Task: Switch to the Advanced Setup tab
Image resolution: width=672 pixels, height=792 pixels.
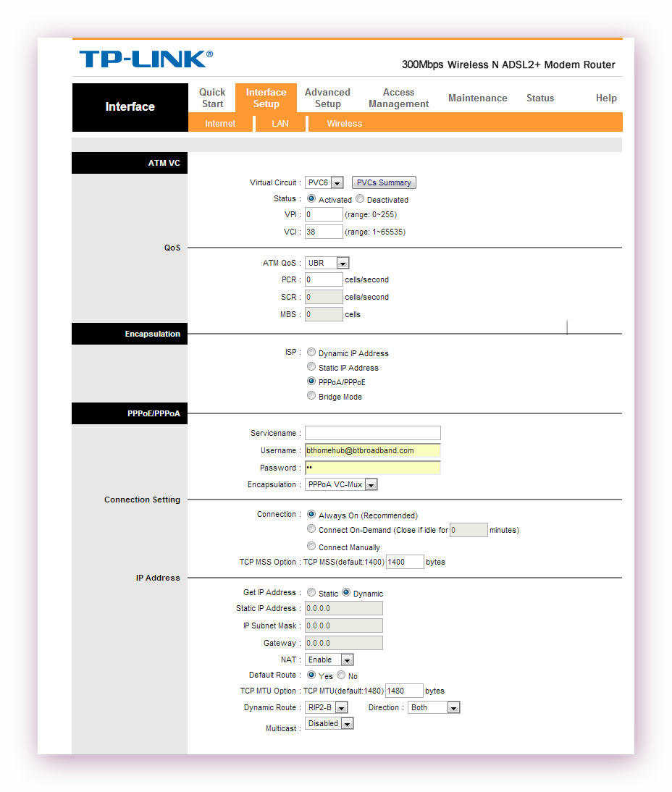Action: pyautogui.click(x=327, y=98)
